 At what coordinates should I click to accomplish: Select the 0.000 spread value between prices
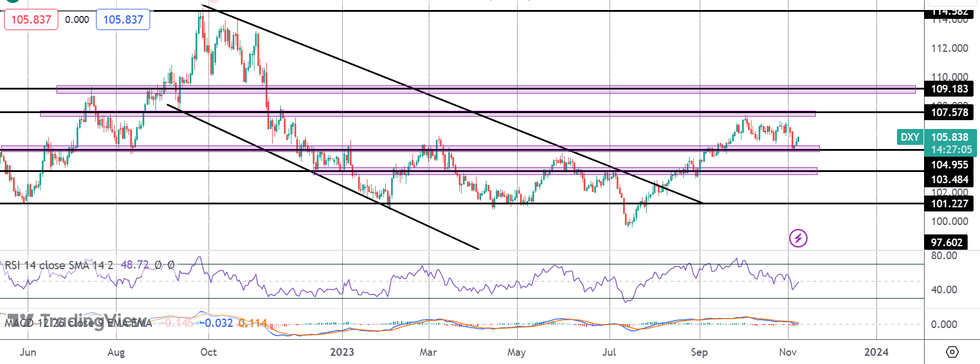[77, 19]
